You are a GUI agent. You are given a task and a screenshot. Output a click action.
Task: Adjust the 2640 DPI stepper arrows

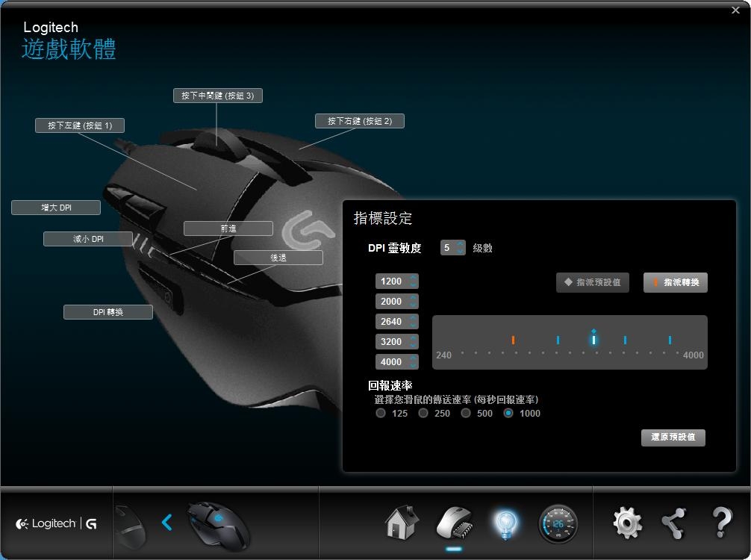(x=414, y=321)
